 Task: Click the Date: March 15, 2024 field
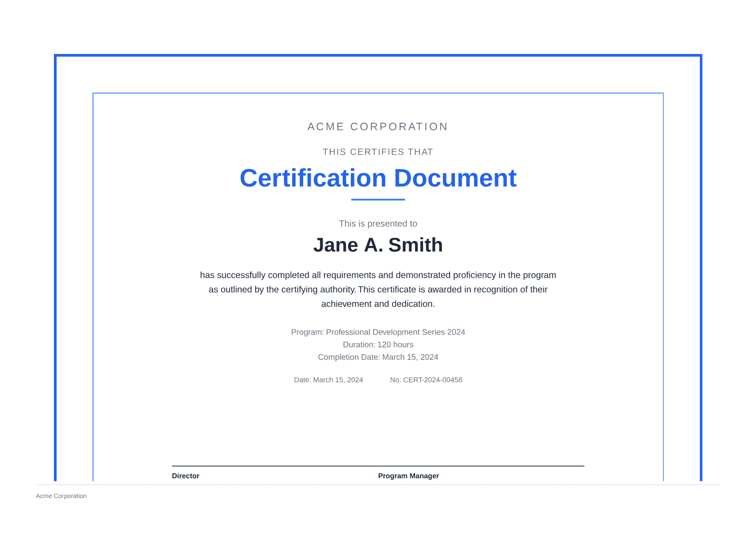click(x=328, y=380)
